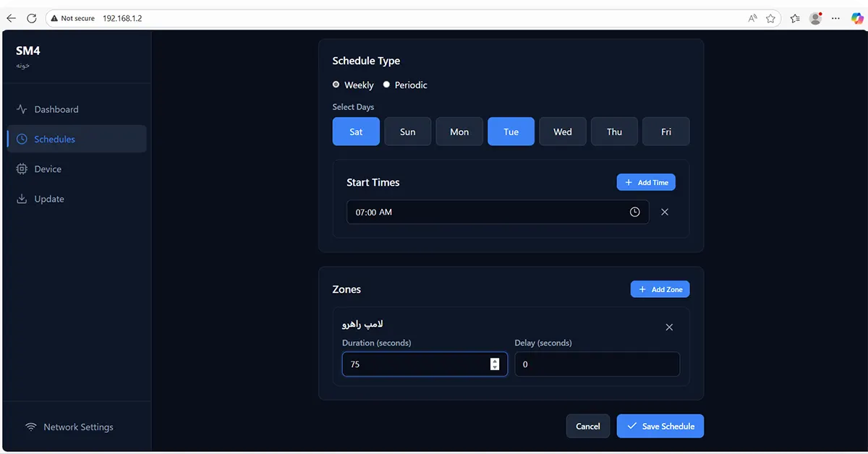Screen dimensions: 868x454
Task: Click the browser back arrow
Action: click(x=12, y=18)
